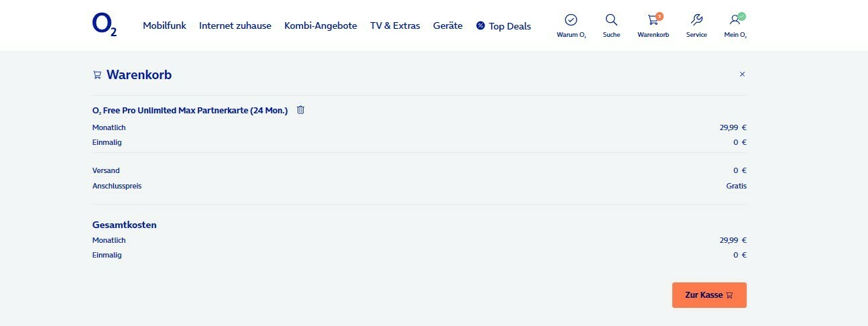Open the Mobilfunk menu
Image resolution: width=868 pixels, height=326 pixels.
[x=164, y=25]
